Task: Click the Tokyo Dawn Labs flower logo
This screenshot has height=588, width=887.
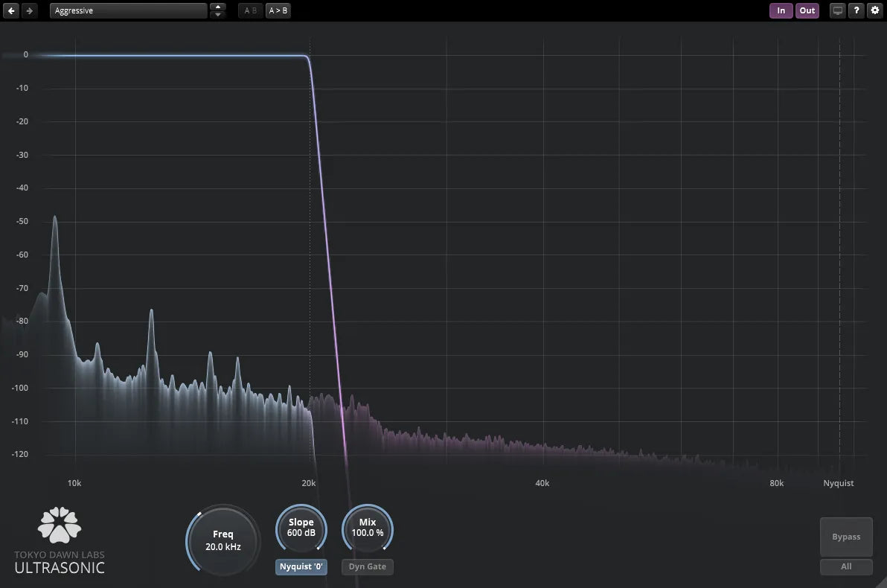Action: tap(59, 524)
